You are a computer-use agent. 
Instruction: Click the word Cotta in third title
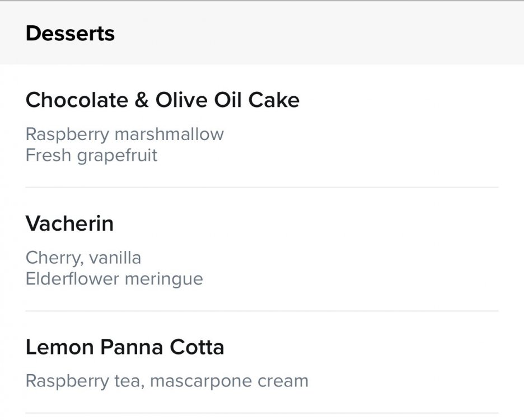tap(197, 347)
